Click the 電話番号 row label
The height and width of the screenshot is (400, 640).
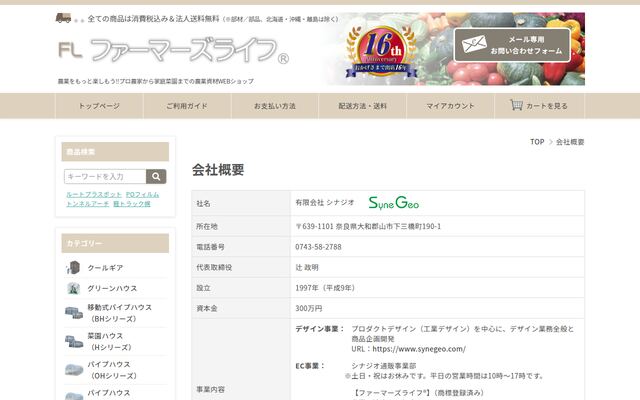[210, 247]
